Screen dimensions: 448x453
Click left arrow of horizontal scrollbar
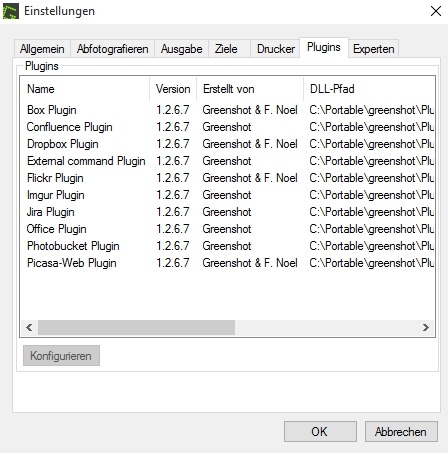coord(29,327)
